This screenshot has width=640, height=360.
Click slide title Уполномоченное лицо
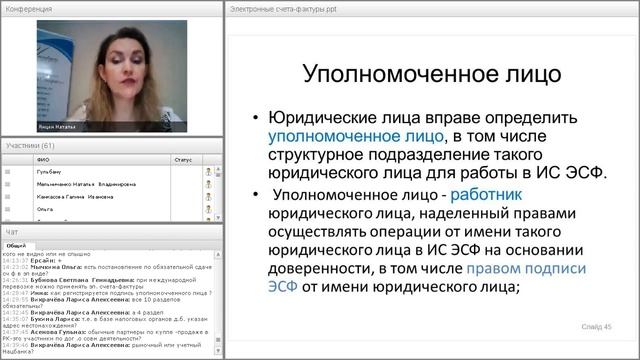(x=432, y=74)
